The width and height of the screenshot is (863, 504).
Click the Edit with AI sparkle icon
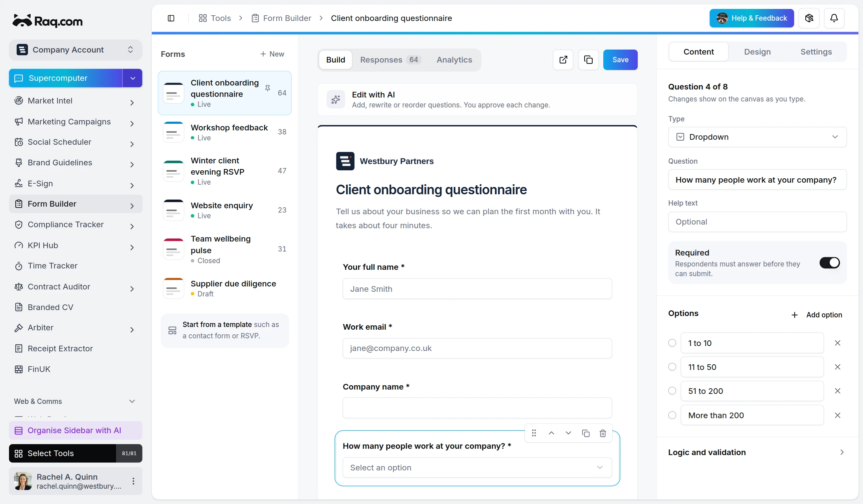point(336,99)
